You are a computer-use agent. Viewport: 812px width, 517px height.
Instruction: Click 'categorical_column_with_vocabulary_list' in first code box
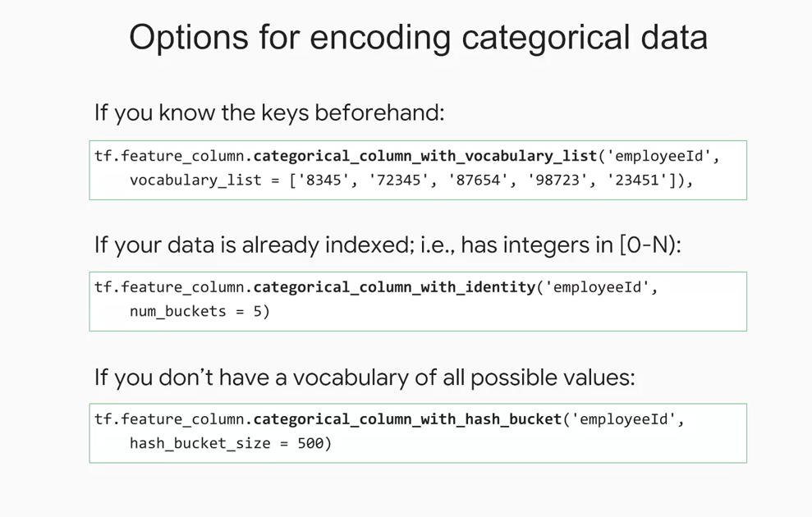[x=425, y=156]
